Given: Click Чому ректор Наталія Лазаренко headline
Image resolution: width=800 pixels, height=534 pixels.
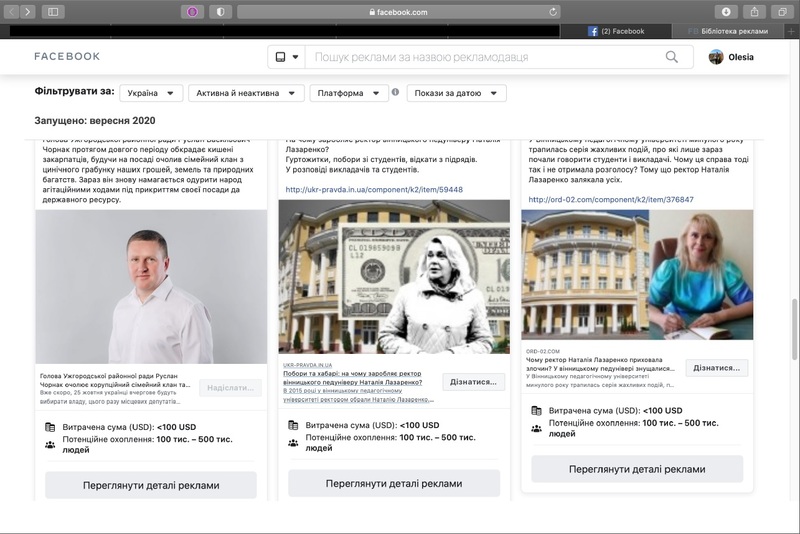Looking at the screenshot, I should coord(601,364).
